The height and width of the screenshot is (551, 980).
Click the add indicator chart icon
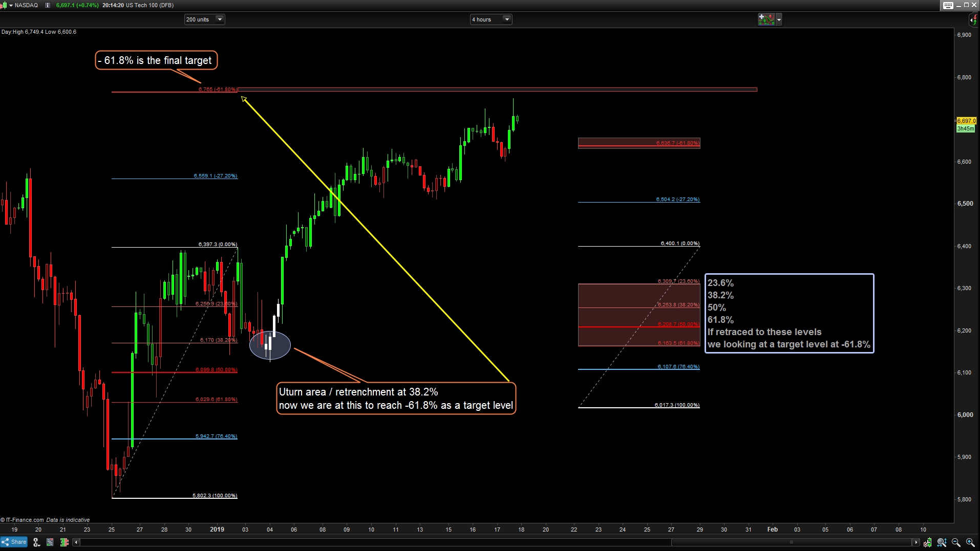[766, 19]
